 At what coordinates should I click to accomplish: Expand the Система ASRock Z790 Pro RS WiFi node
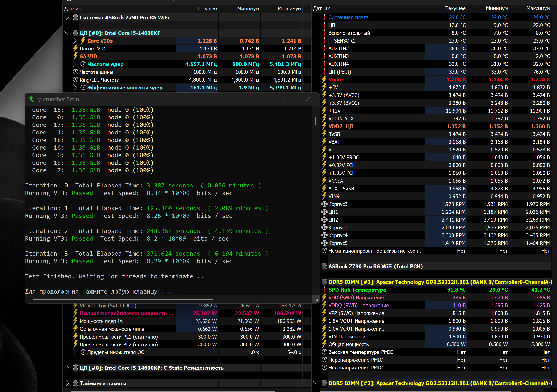[67, 17]
